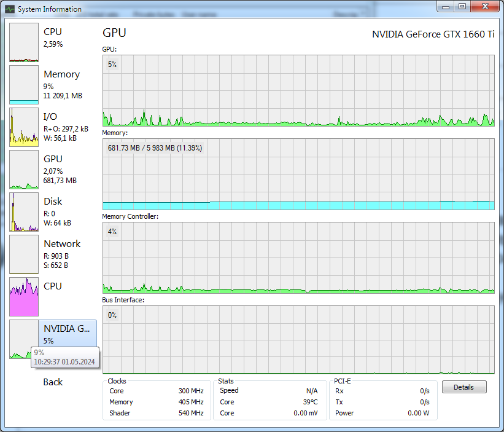Click the '4%' Memory Controller label
Viewport: 504px width, 432px height.
(x=112, y=232)
